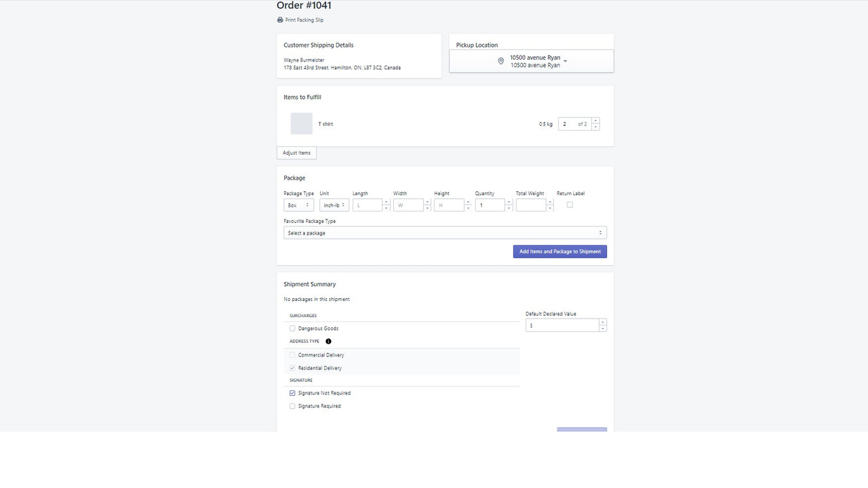Image resolution: width=868 pixels, height=488 pixels.
Task: Enable the Signature Required checkbox
Action: [x=292, y=406]
